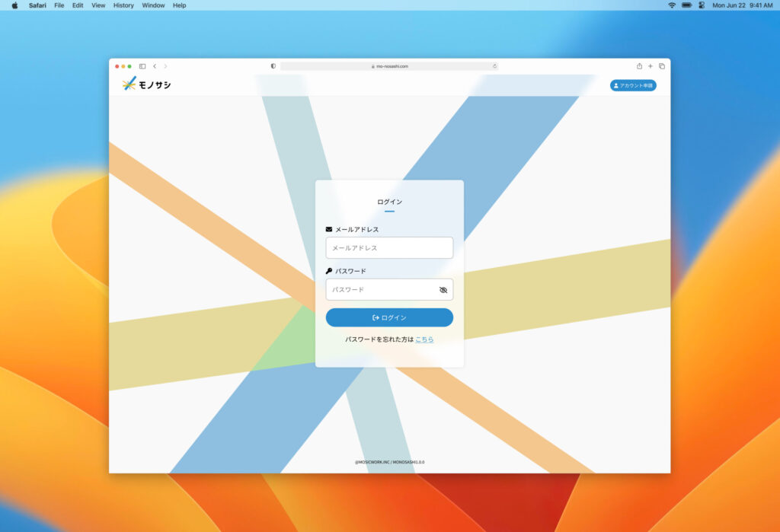Follow the こちら password reset link
780x532 pixels.
pyautogui.click(x=424, y=339)
